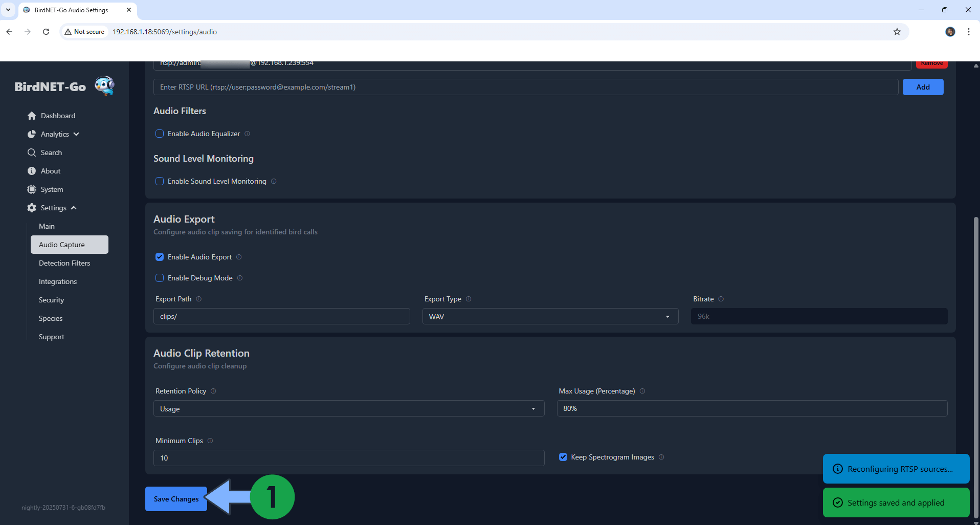Show info tooltip for Enable Audio Export

239,257
